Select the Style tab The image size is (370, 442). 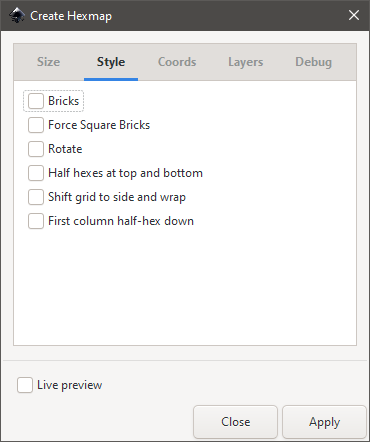tap(111, 62)
